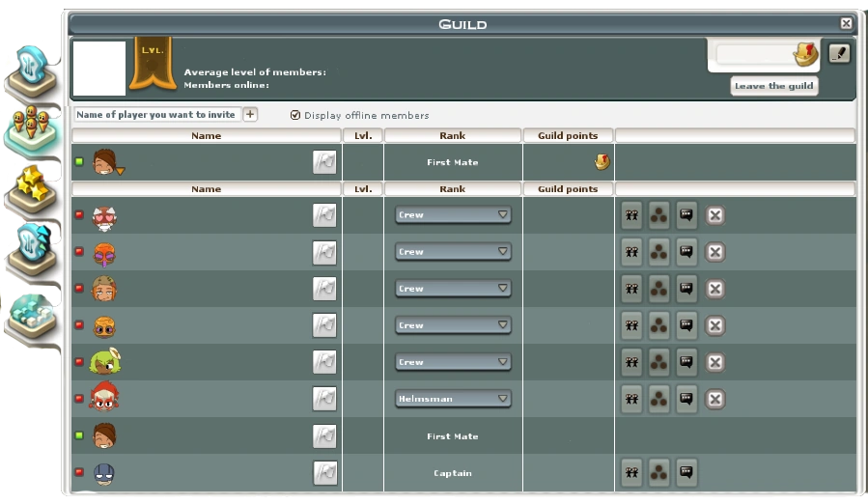Click chat bubble icon in Captain row
The image size is (868, 504).
pyautogui.click(x=686, y=472)
